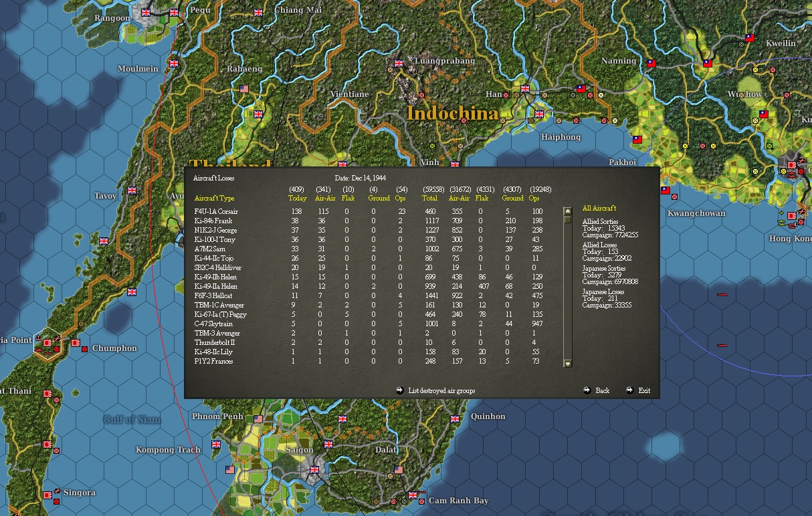Screen dimensions: 812x516
Task: Click the Haiphong label on map
Action: (561, 137)
